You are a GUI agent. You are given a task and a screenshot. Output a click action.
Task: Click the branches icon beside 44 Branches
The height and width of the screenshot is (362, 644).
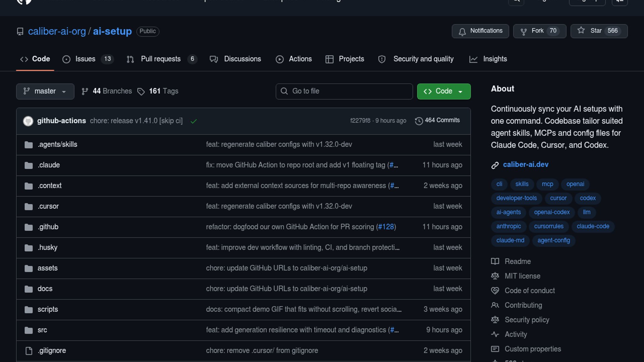[85, 92]
